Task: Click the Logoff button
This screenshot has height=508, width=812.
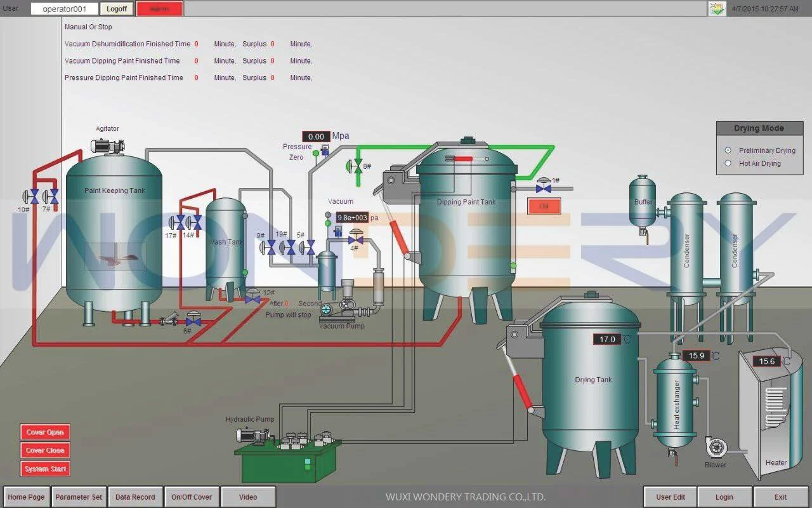Action: click(x=116, y=9)
